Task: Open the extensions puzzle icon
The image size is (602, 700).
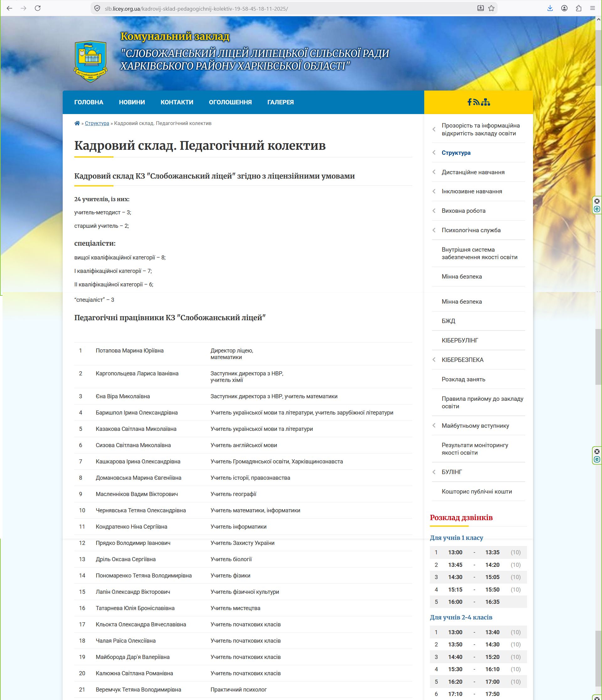Action: pyautogui.click(x=578, y=8)
